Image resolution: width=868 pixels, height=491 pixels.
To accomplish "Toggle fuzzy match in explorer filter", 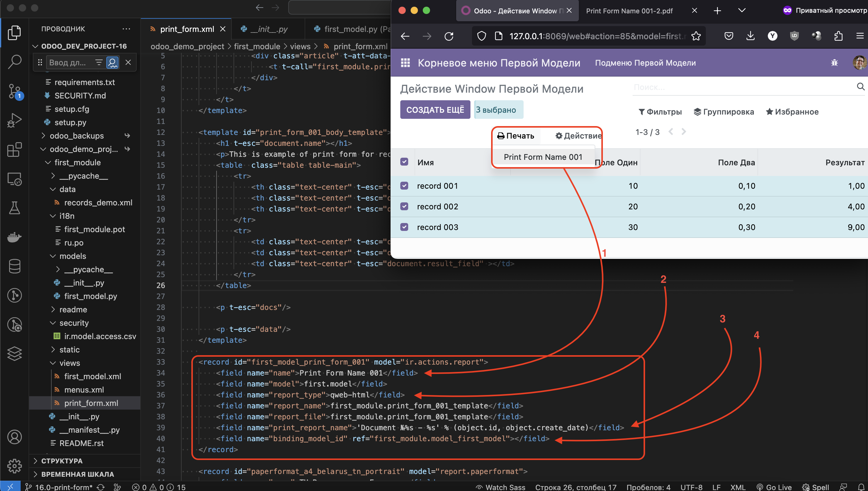I will click(x=112, y=62).
